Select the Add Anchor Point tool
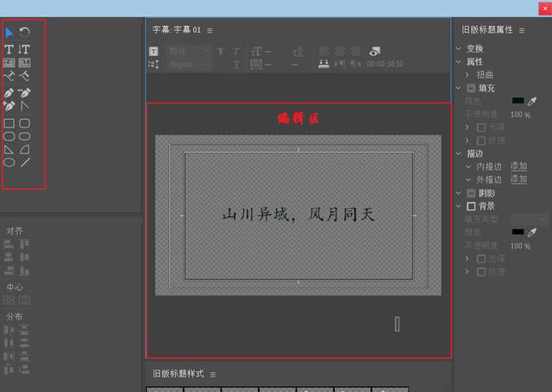The height and width of the screenshot is (392, 552). (9, 105)
